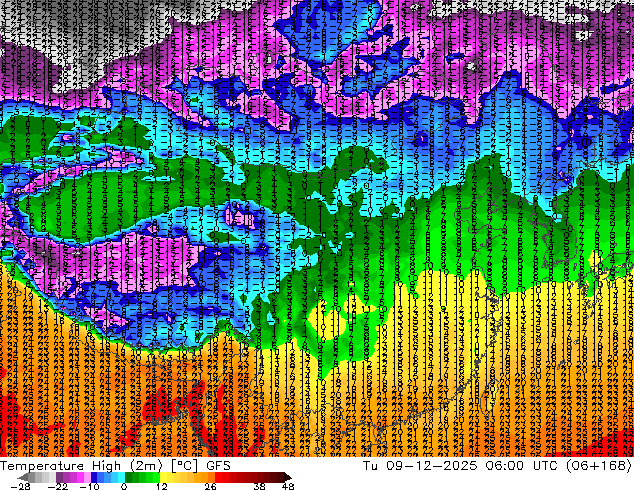The width and height of the screenshot is (634, 490).
Task: Click the '-10' legend value
Action: point(90,486)
